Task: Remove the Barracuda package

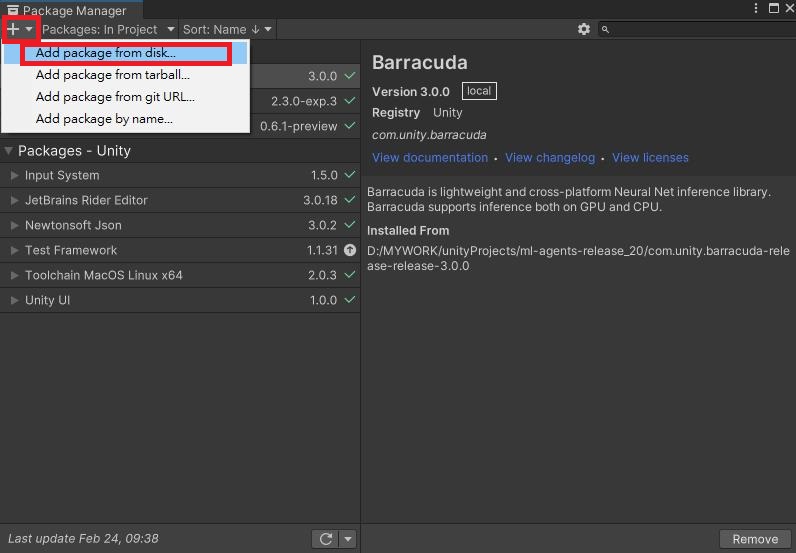Action: pyautogui.click(x=755, y=539)
